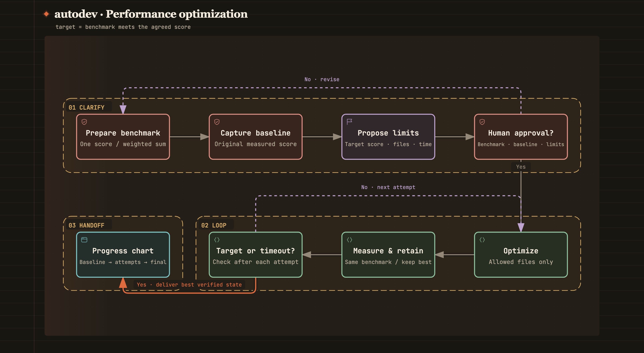Click the flag icon in Propose limits node

tap(349, 122)
